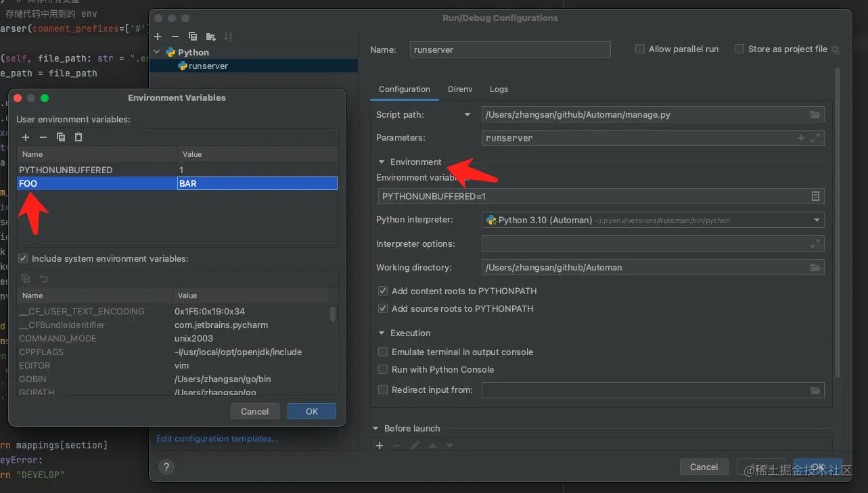This screenshot has height=493, width=868.
Task: Browse for Script path using its folder icon
Action: pos(815,115)
